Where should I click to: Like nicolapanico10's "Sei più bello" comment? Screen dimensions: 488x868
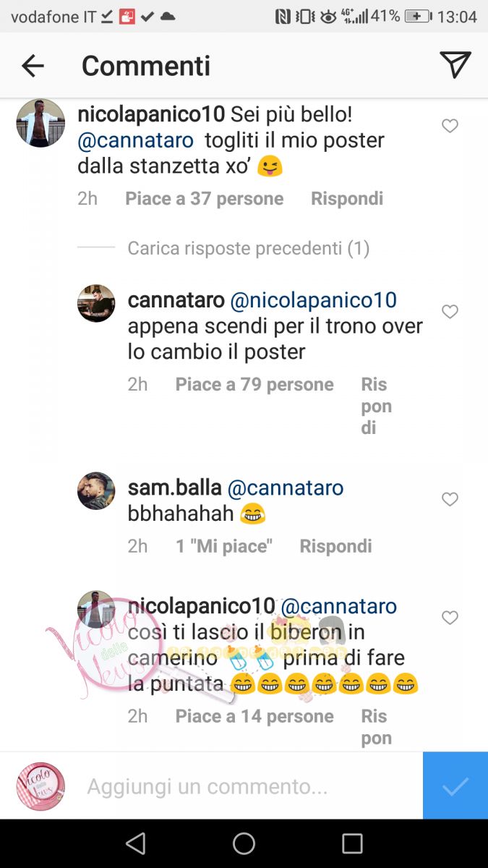(x=450, y=126)
